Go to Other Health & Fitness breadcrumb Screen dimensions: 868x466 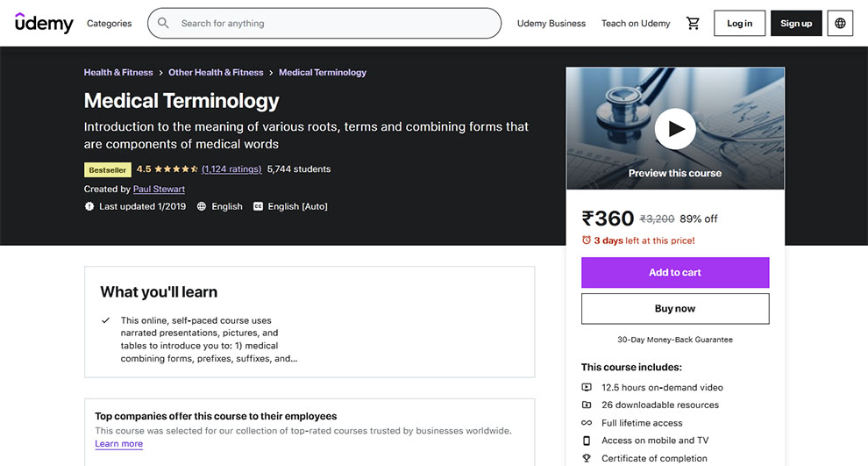216,73
